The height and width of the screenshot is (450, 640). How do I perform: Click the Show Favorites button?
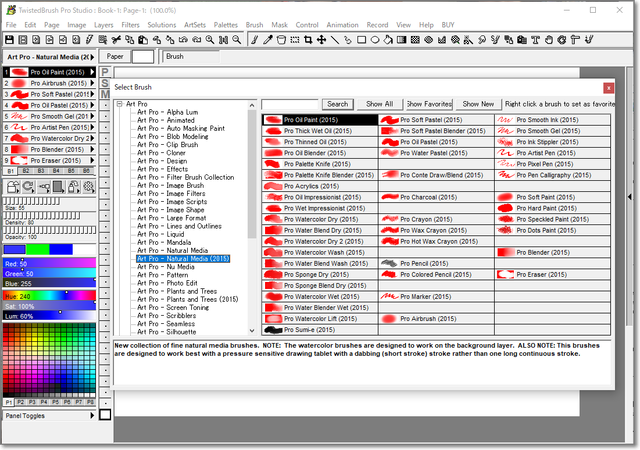pyautogui.click(x=427, y=104)
